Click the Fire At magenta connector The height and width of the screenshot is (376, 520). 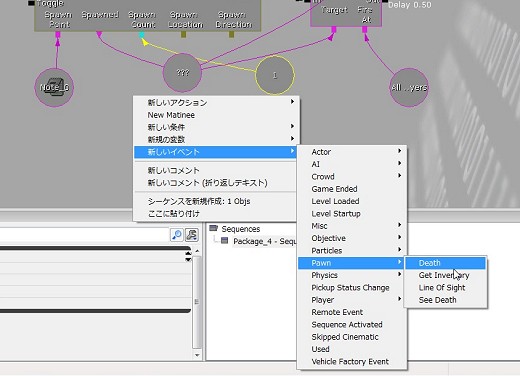click(x=365, y=29)
